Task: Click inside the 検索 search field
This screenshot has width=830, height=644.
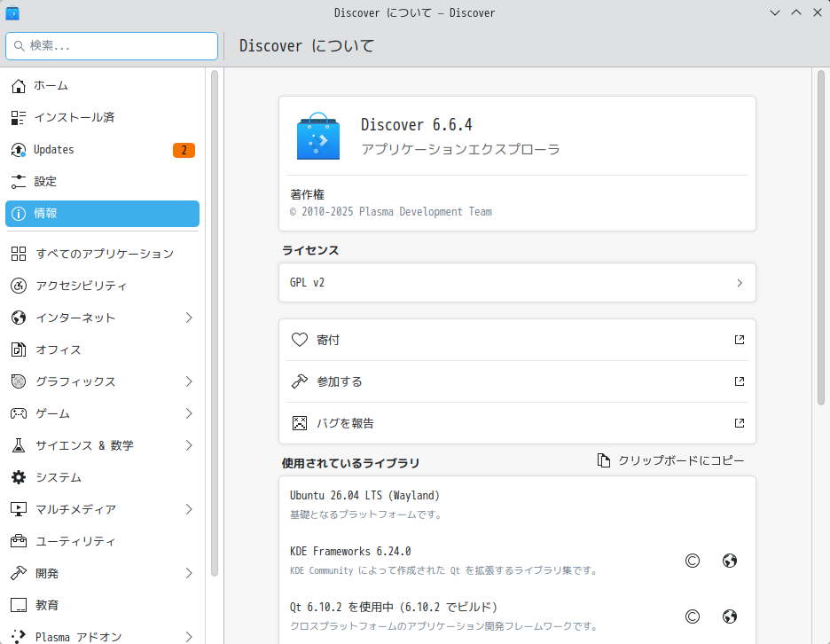Action: pyautogui.click(x=112, y=46)
